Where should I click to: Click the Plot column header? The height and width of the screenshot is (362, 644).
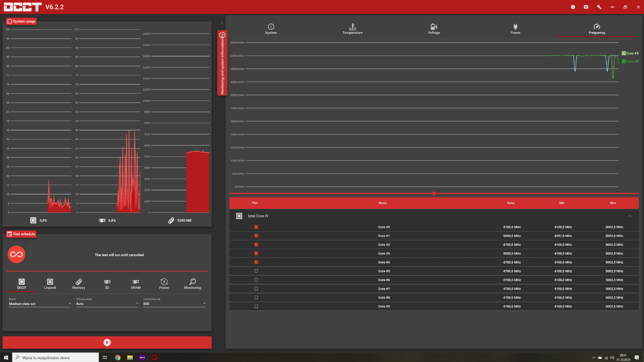click(x=255, y=203)
